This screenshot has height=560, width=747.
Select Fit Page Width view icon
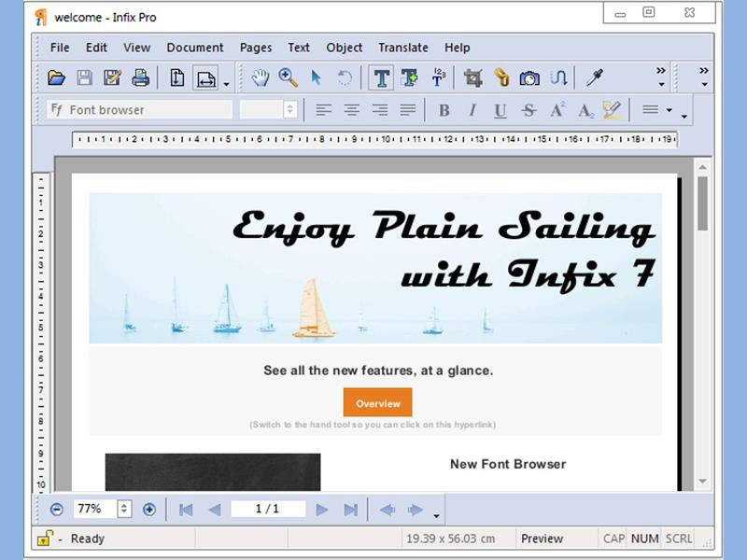205,78
